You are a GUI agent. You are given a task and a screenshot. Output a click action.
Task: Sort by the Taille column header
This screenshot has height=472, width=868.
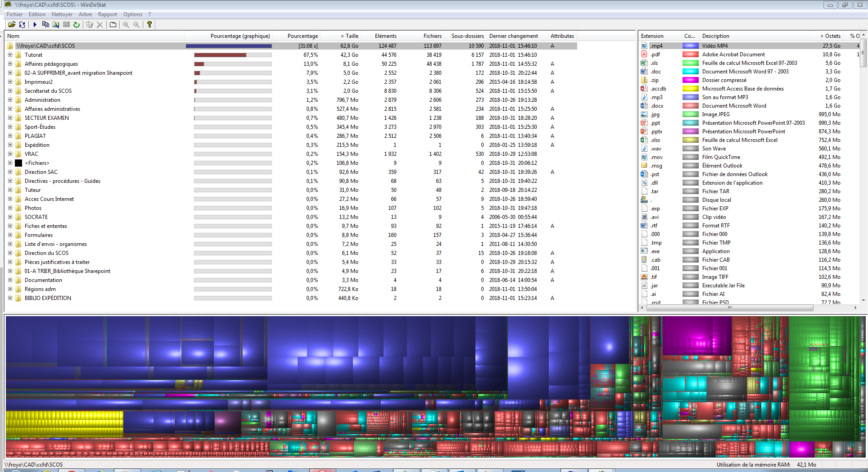click(349, 36)
